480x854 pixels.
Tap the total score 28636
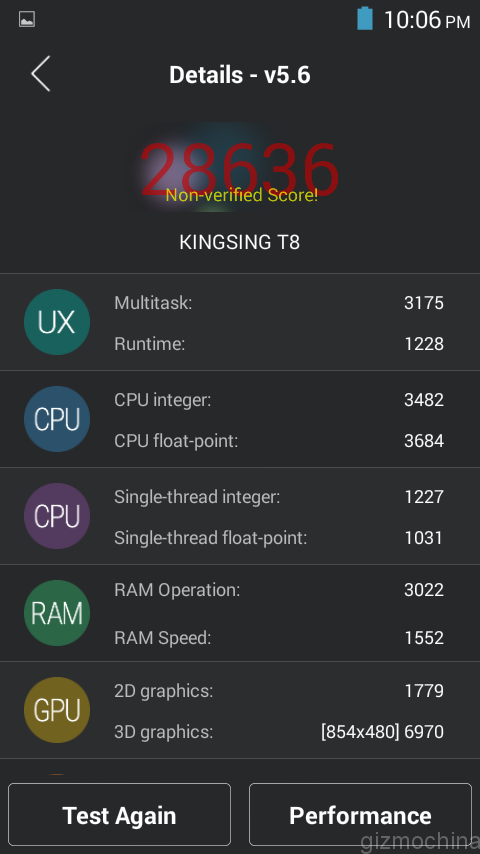240,169
